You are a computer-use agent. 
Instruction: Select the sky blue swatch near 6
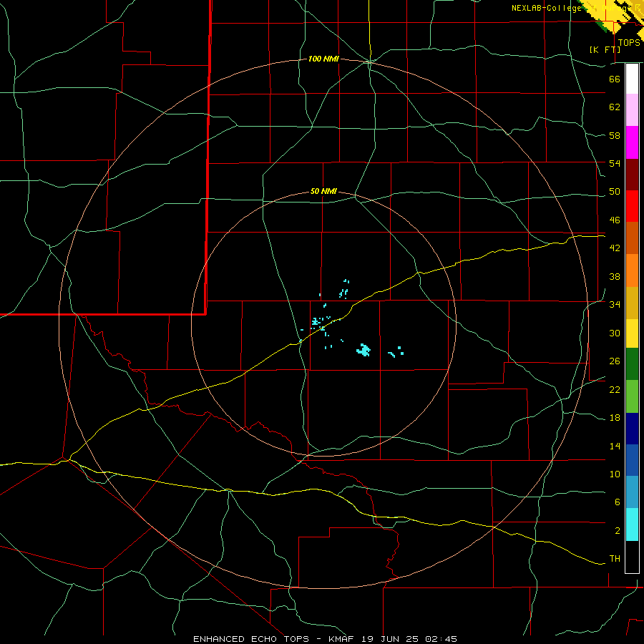[x=632, y=492]
